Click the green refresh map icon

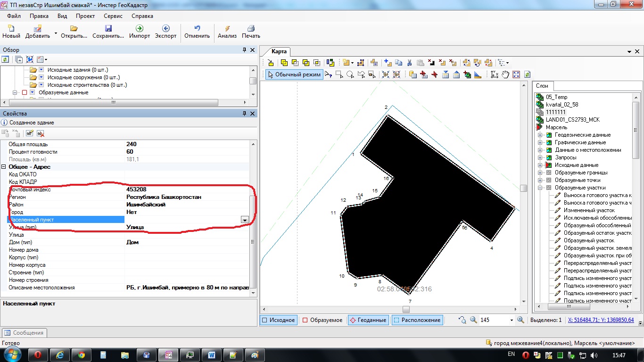(527, 74)
